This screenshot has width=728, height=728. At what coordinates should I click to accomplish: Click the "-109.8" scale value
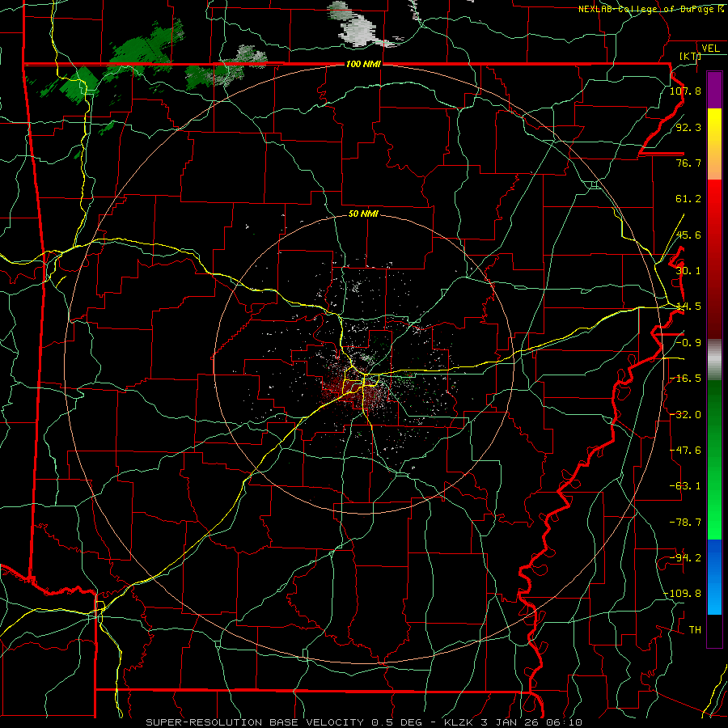[683, 594]
